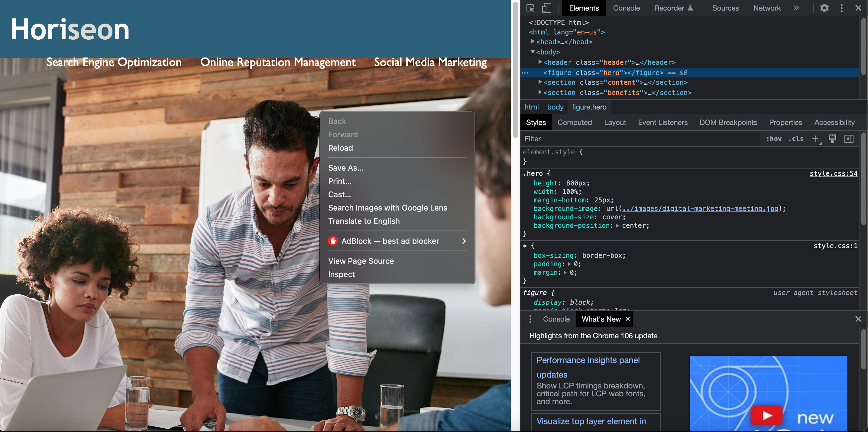
Task: Select the body breadcrumb item
Action: (x=555, y=107)
